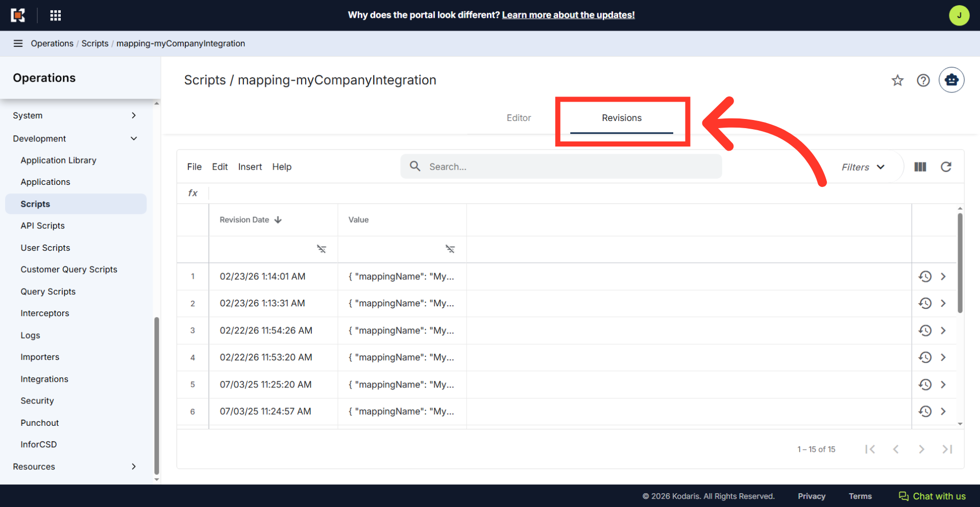
Task: Restore revision from 07/03/25 11:25:20 AM
Action: pyautogui.click(x=925, y=384)
